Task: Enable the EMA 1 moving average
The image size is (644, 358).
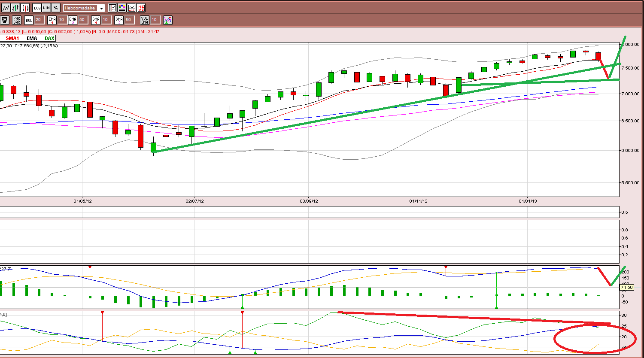Action: coord(52,20)
